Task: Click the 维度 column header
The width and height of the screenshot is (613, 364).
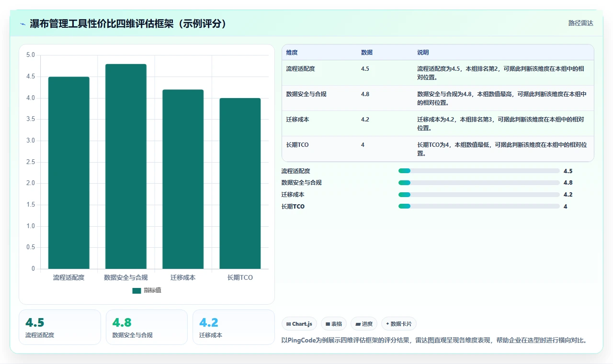Action: (x=292, y=53)
